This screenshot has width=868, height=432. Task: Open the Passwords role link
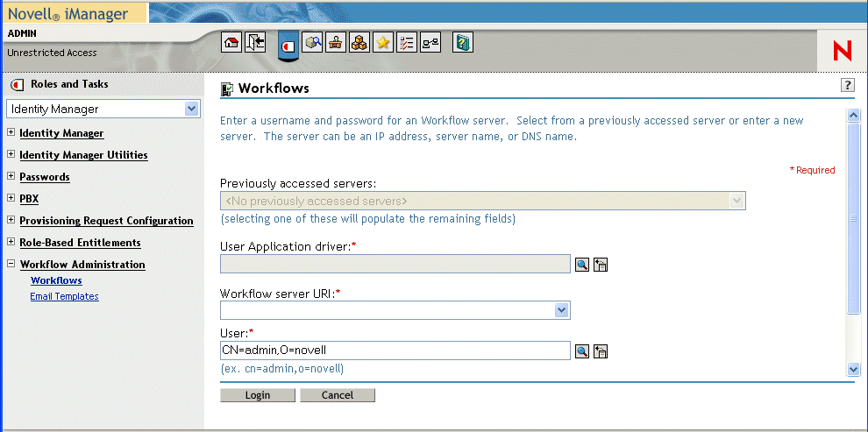click(45, 177)
